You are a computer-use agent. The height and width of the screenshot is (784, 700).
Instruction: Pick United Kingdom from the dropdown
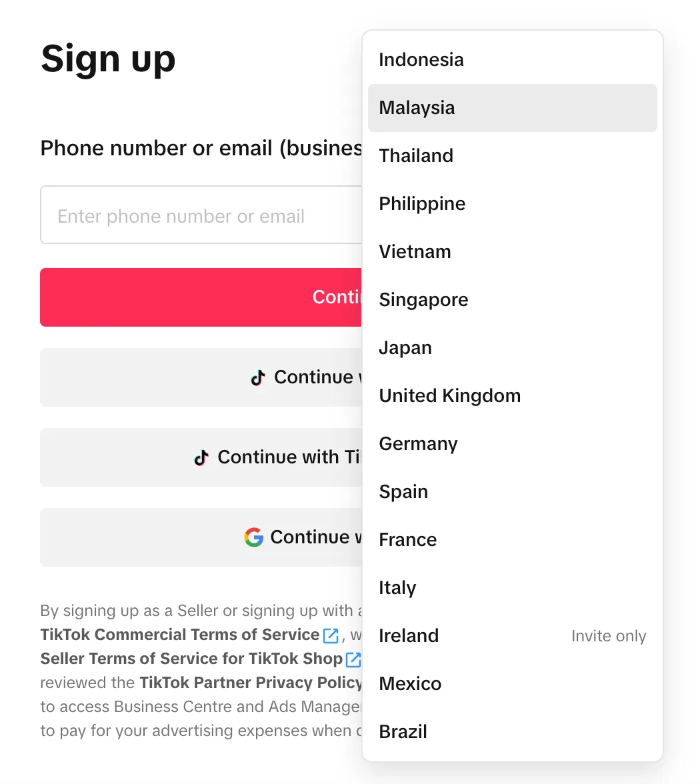450,396
